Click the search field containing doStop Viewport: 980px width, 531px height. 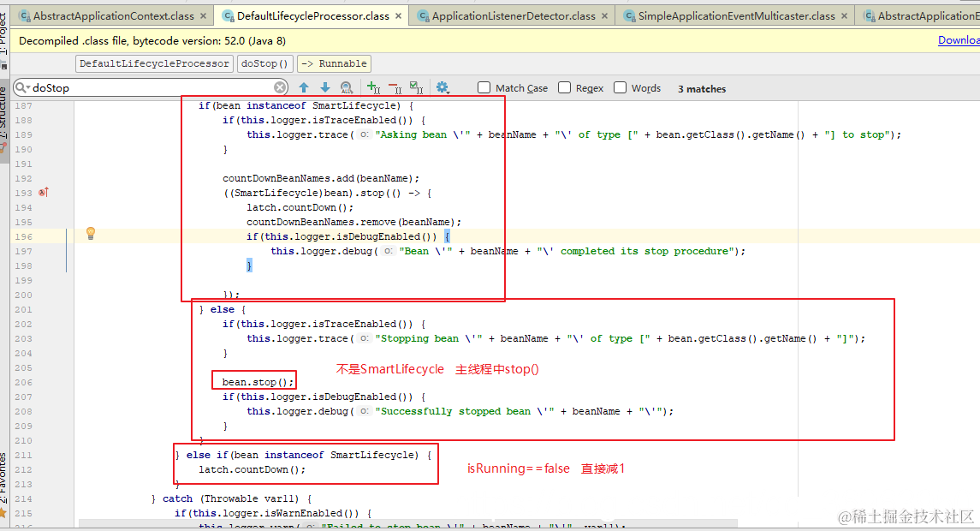pyautogui.click(x=151, y=87)
